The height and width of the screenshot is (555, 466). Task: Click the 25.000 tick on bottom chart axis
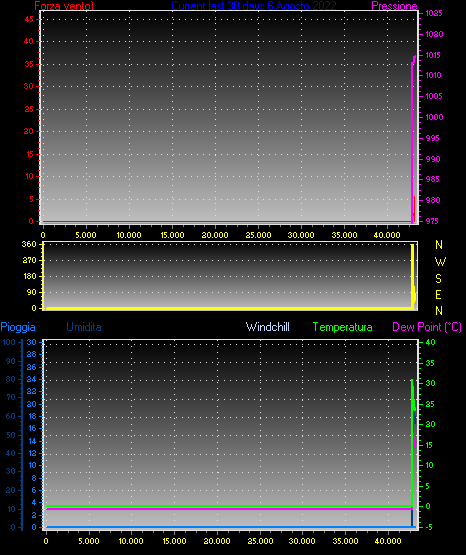(x=260, y=541)
